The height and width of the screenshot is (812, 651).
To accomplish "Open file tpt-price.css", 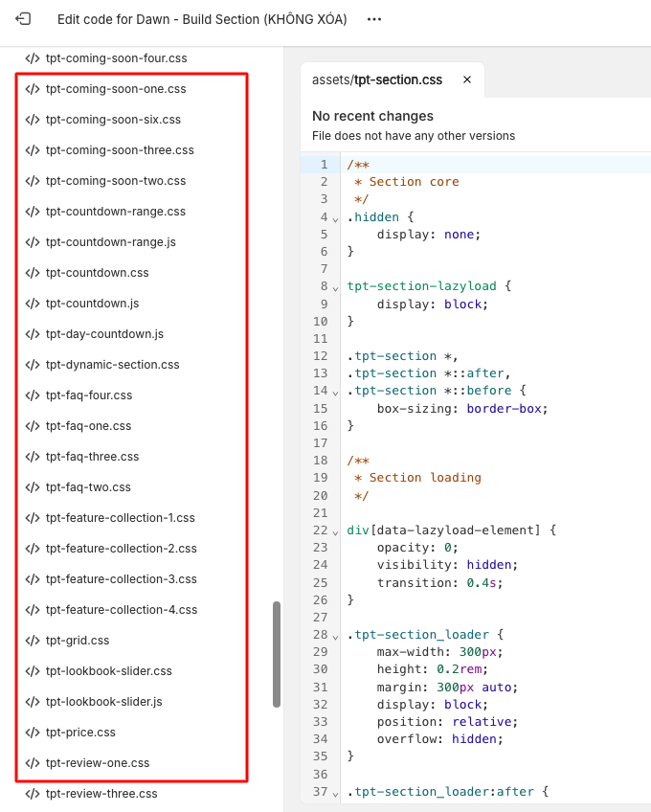I will click(80, 733).
